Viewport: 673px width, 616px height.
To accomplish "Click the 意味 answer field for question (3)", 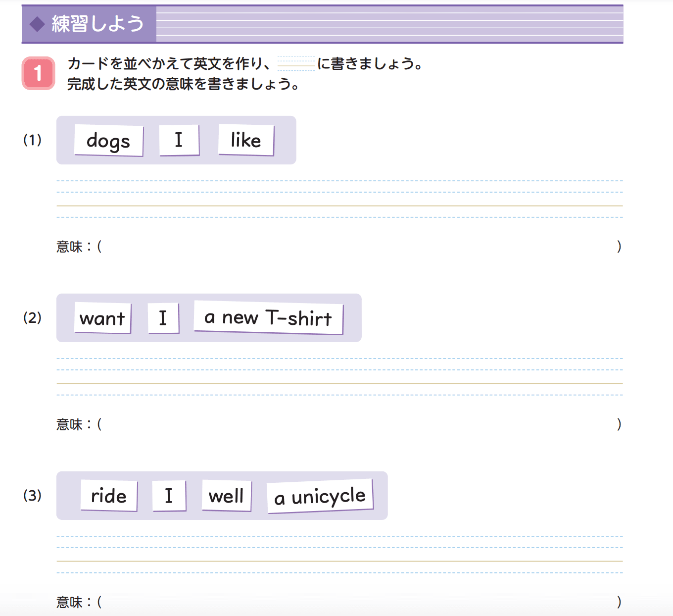I will click(359, 602).
